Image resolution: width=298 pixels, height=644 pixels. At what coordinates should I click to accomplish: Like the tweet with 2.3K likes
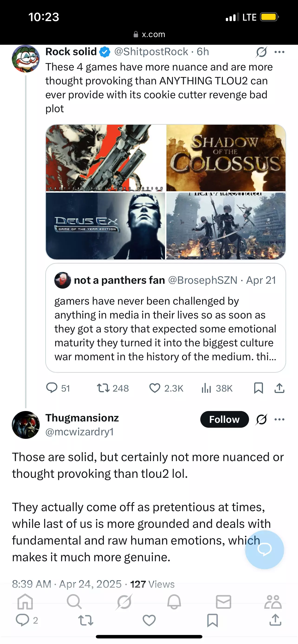coord(166,388)
